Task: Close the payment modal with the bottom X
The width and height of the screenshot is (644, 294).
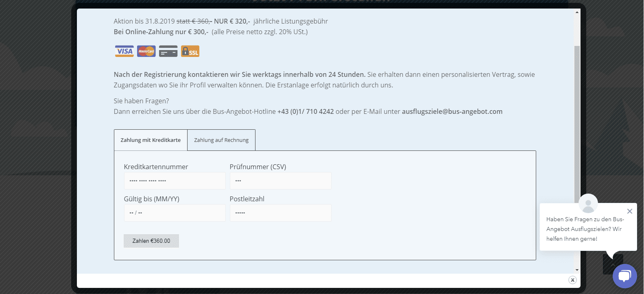Action: click(572, 280)
